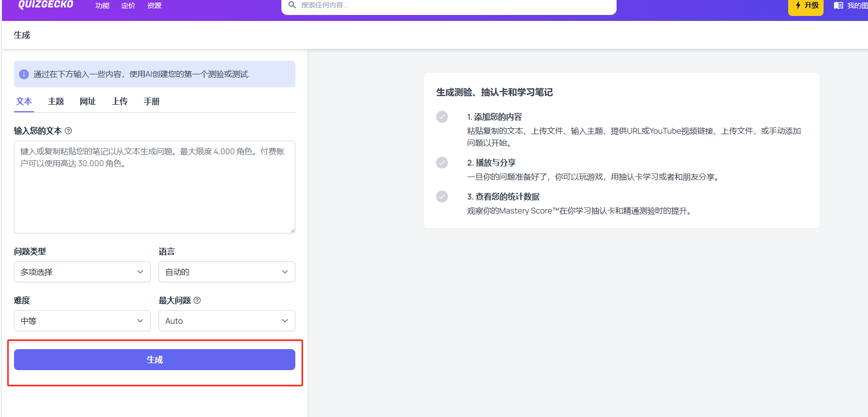Select the 上传 tab
Screen dimensions: 868x417
click(x=120, y=101)
